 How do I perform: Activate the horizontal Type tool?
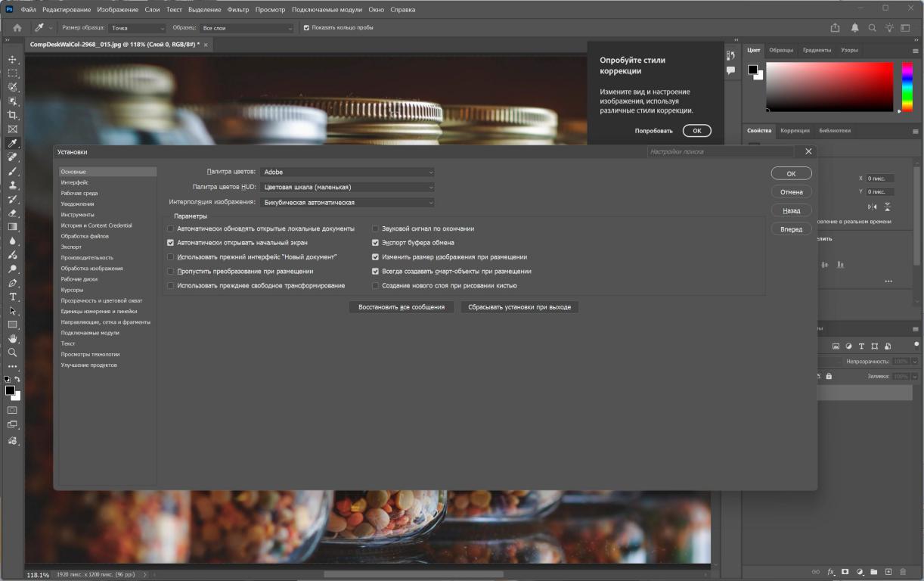pyautogui.click(x=12, y=297)
